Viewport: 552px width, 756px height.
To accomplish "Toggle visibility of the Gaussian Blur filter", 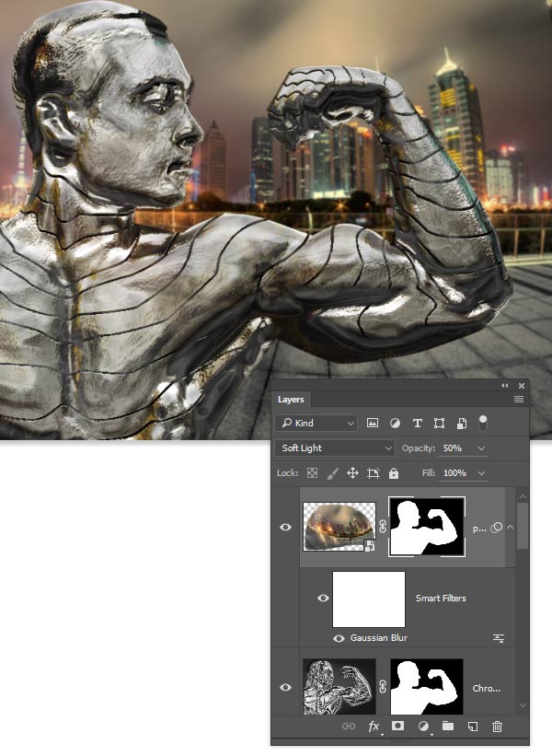I will [340, 638].
